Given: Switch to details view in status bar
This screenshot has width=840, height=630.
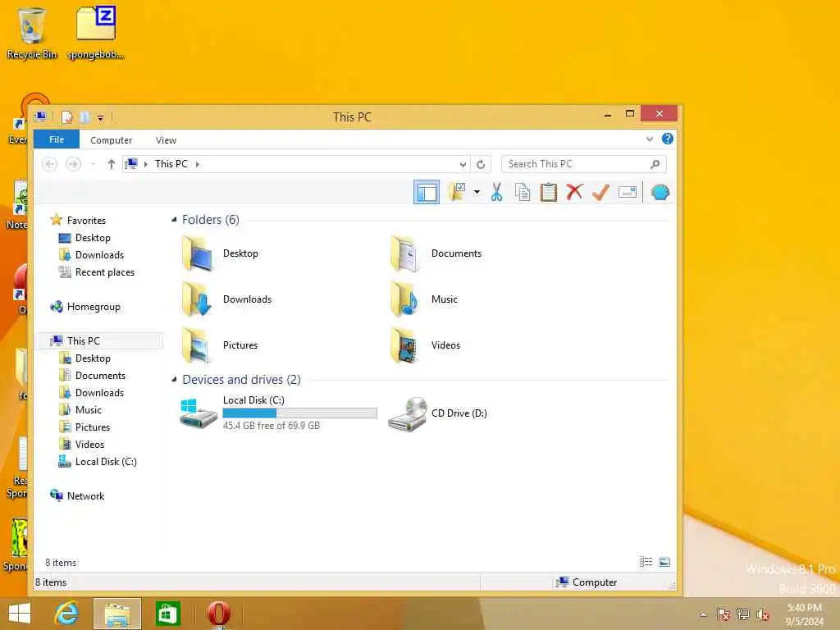Looking at the screenshot, I should [x=646, y=562].
